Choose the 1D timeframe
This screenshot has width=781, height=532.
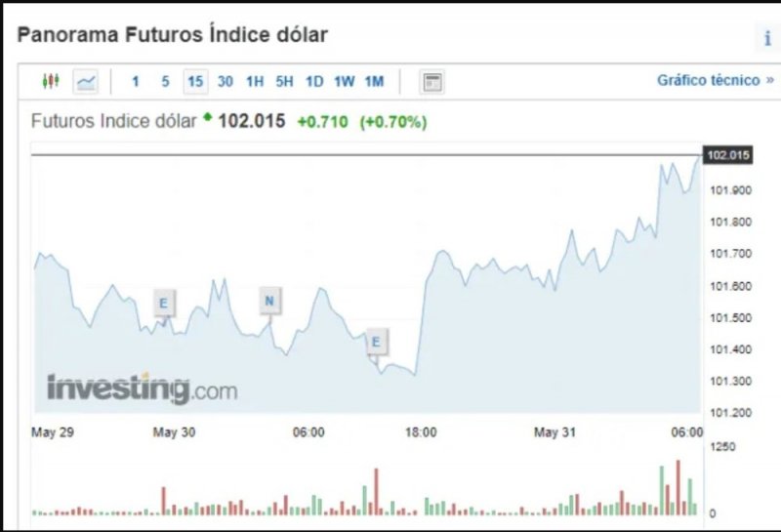(314, 81)
